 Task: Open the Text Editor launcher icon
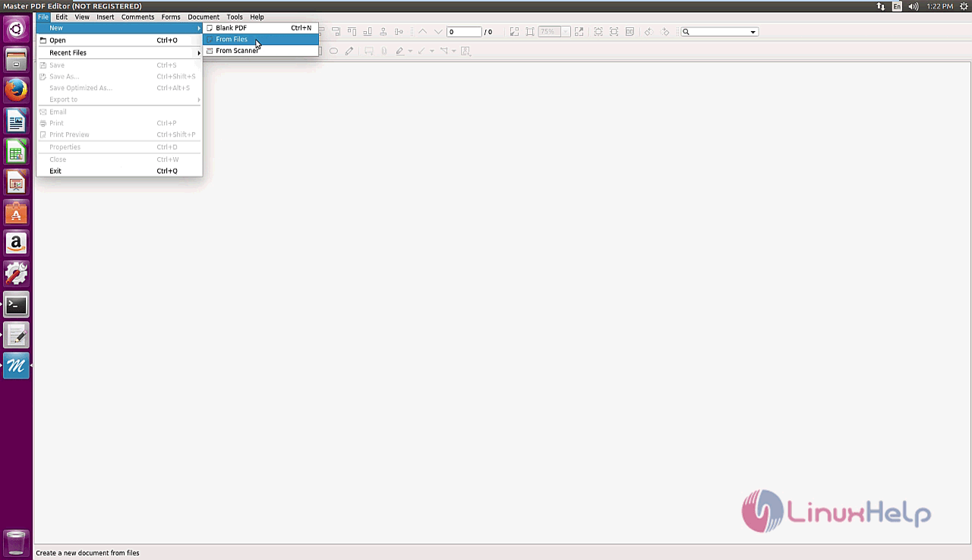(16, 335)
